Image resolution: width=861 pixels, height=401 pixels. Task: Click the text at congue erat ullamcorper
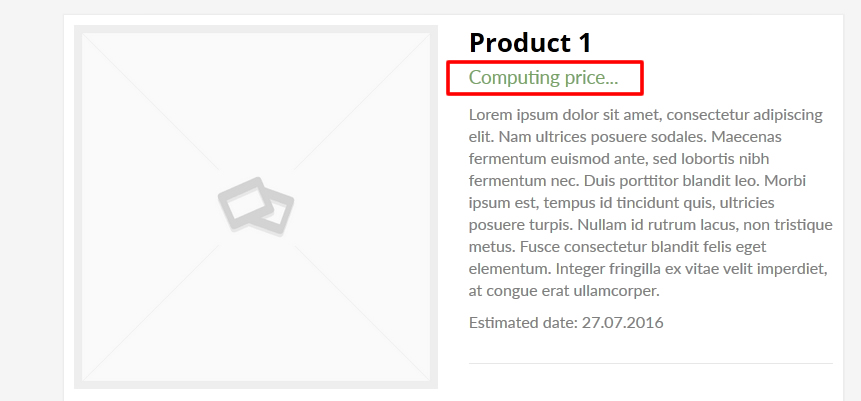564,291
